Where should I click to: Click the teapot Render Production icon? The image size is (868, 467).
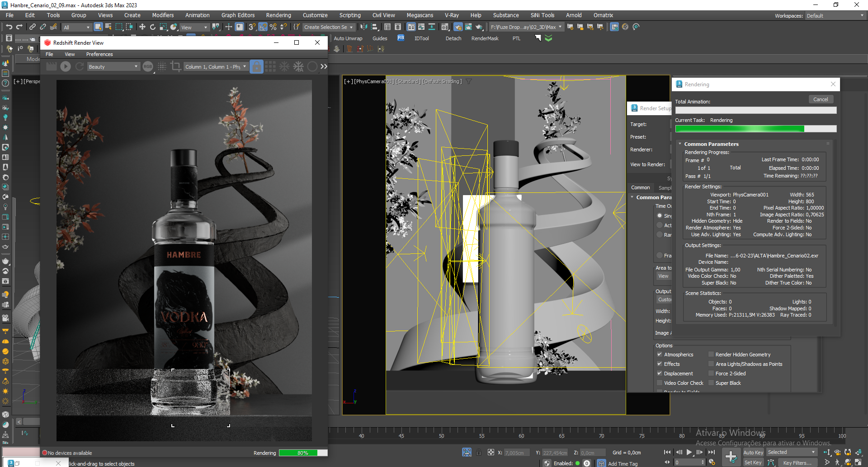[x=479, y=27]
